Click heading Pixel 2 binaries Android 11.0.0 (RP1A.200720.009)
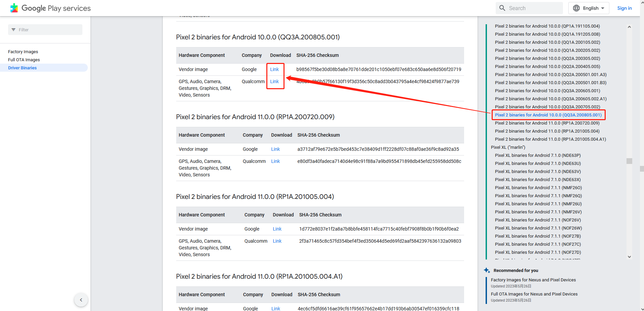 tap(255, 117)
